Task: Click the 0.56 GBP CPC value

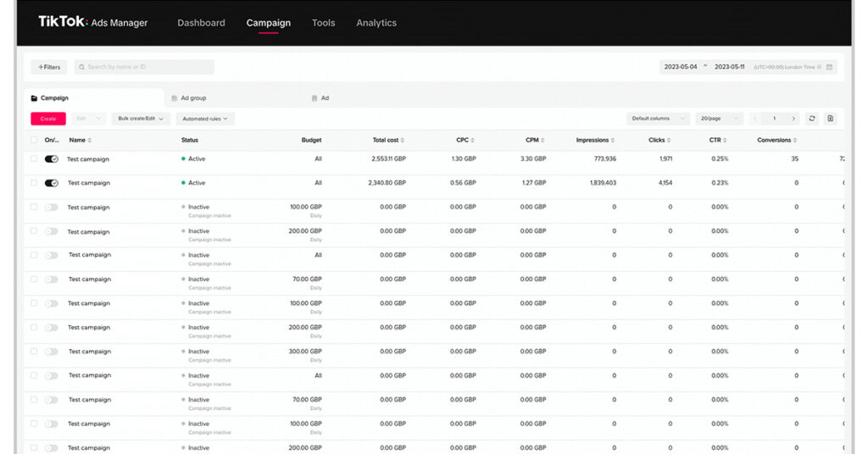Action: [463, 182]
